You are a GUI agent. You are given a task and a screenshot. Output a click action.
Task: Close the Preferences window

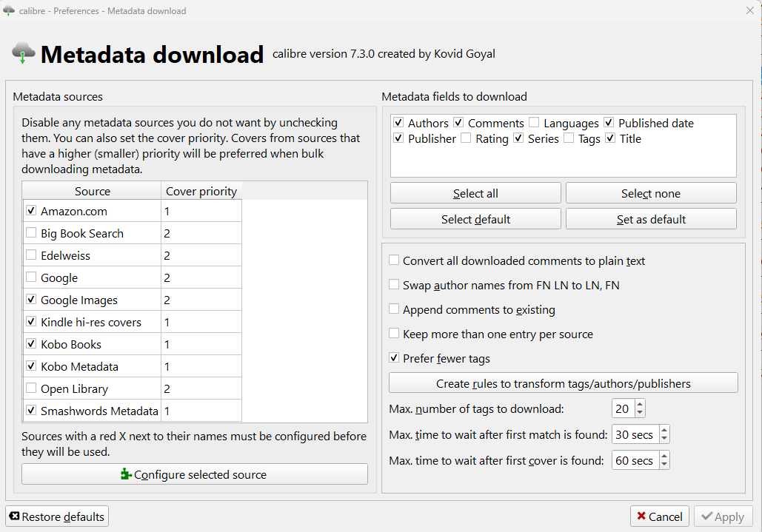pyautogui.click(x=750, y=10)
